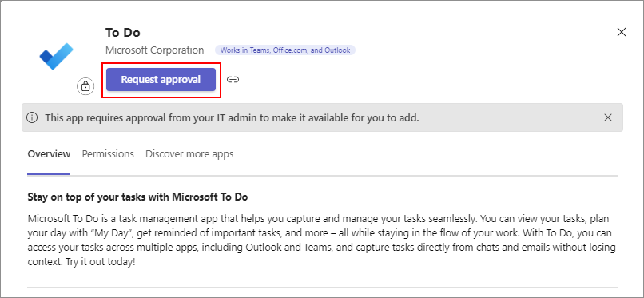Screen dimensions: 644x298
Task: Dismiss the IT admin approval banner
Action: pos(608,117)
